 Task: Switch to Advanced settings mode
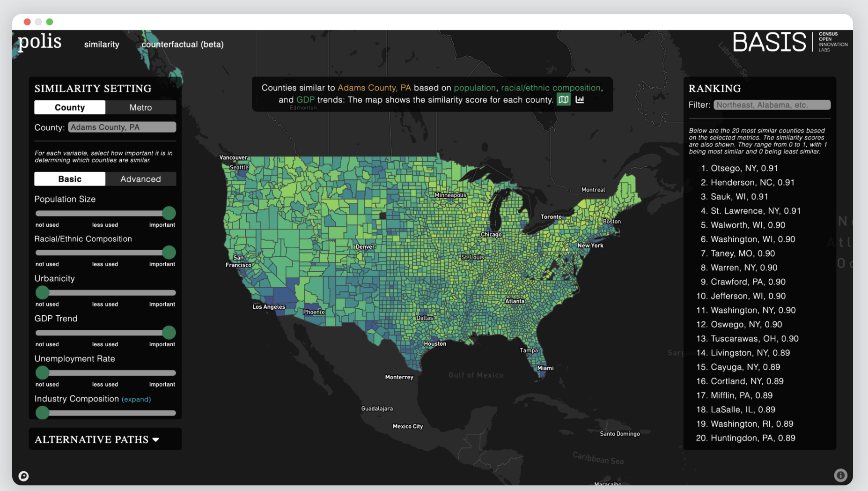point(140,179)
